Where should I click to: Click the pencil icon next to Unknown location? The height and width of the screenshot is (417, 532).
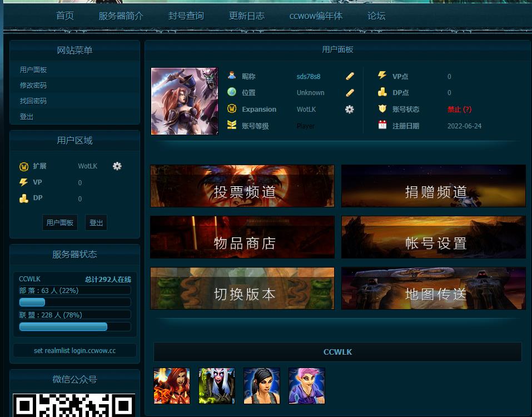coord(350,93)
